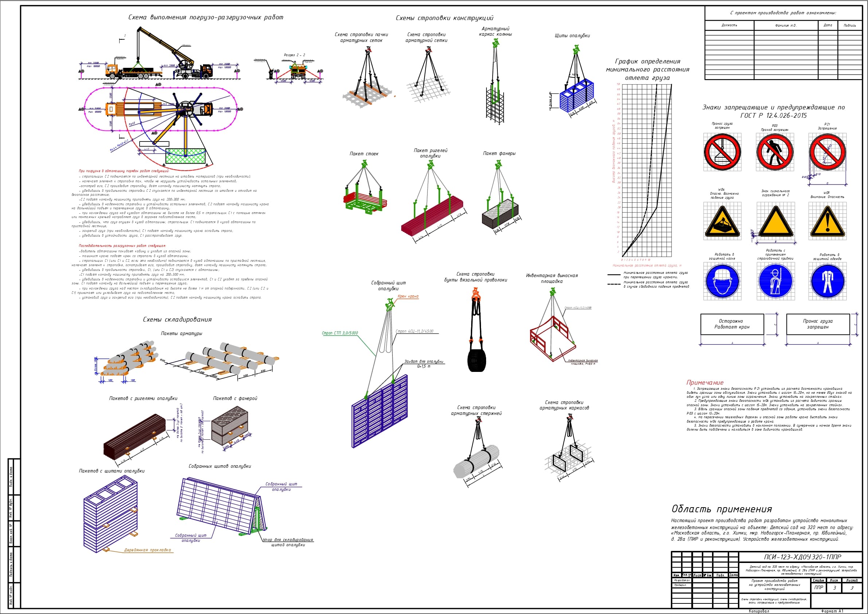Click the blank yellow signal fence sign №2

coord(776,221)
